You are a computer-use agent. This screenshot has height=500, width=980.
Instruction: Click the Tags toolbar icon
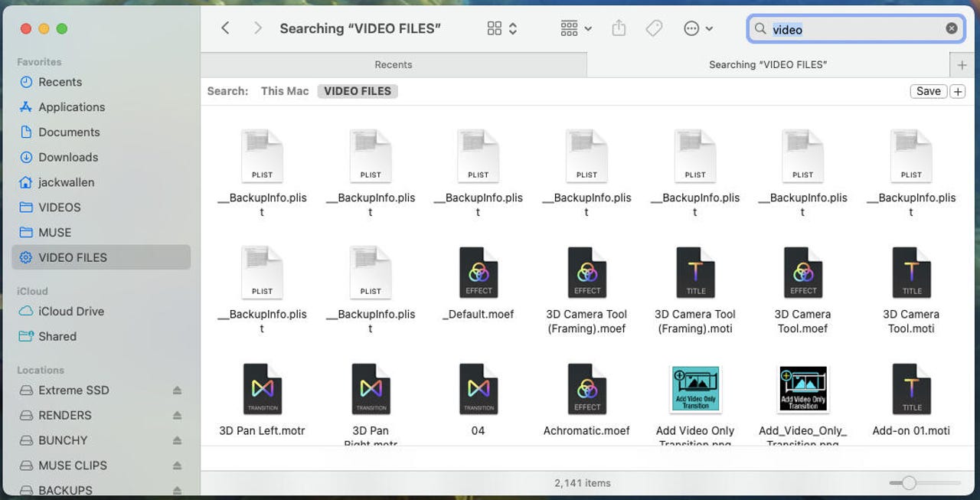(x=654, y=28)
